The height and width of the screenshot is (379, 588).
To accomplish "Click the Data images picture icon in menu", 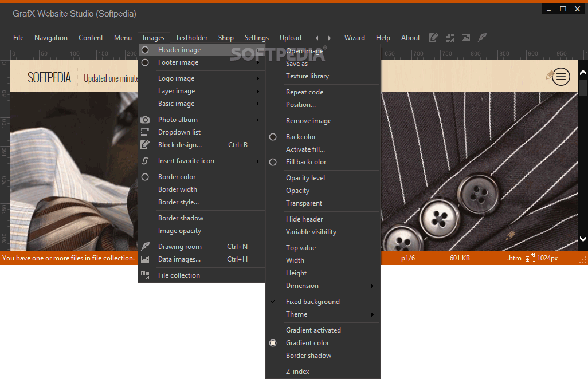I will tap(145, 259).
